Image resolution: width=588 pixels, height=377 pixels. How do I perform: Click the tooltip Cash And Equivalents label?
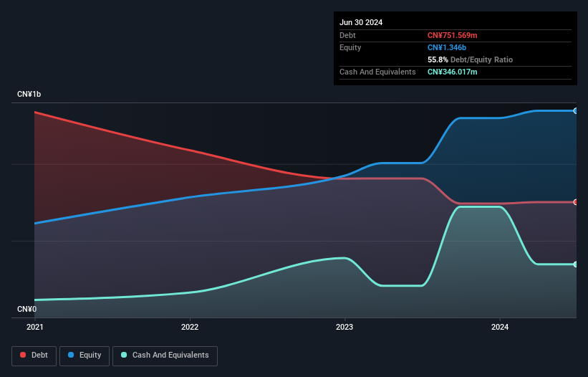pyautogui.click(x=377, y=72)
